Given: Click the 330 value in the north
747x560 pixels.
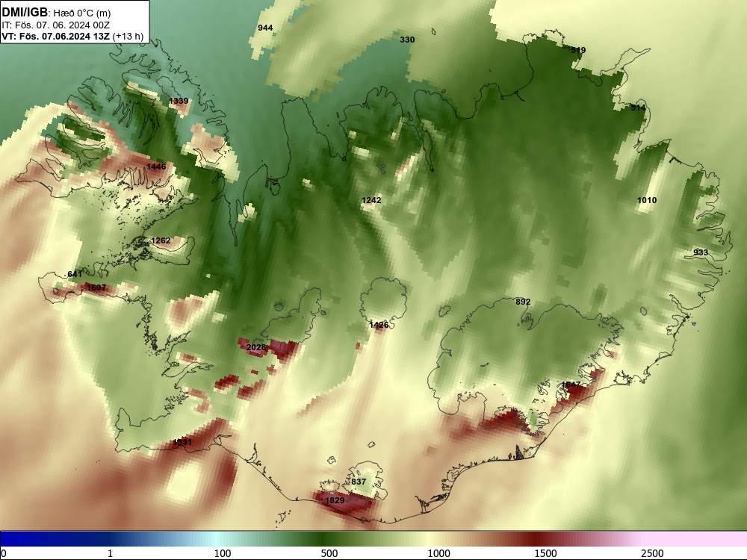Looking at the screenshot, I should coord(407,40).
